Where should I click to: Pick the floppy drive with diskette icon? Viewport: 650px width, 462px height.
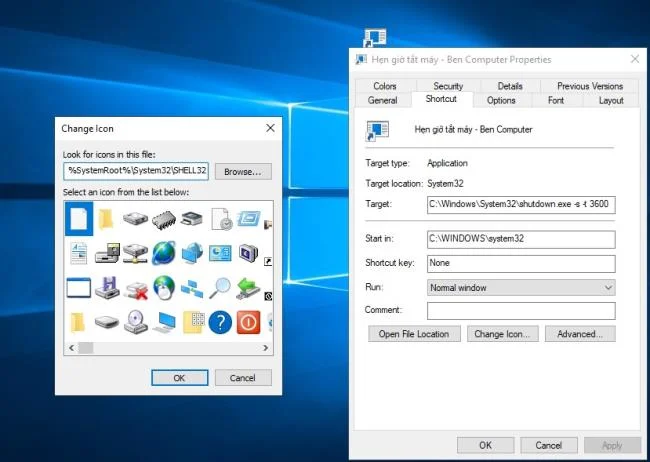coord(107,253)
